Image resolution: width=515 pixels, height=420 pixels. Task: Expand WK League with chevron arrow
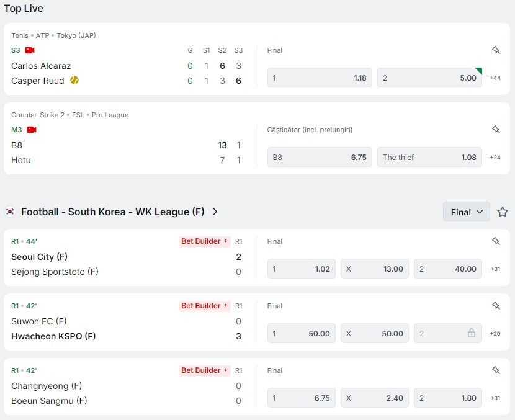point(215,212)
